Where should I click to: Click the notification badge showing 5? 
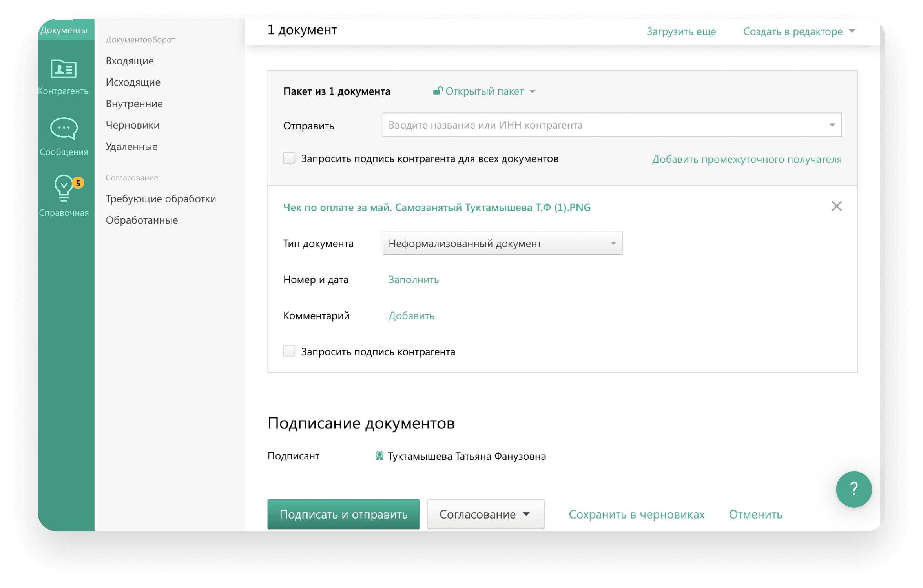pyautogui.click(x=78, y=183)
